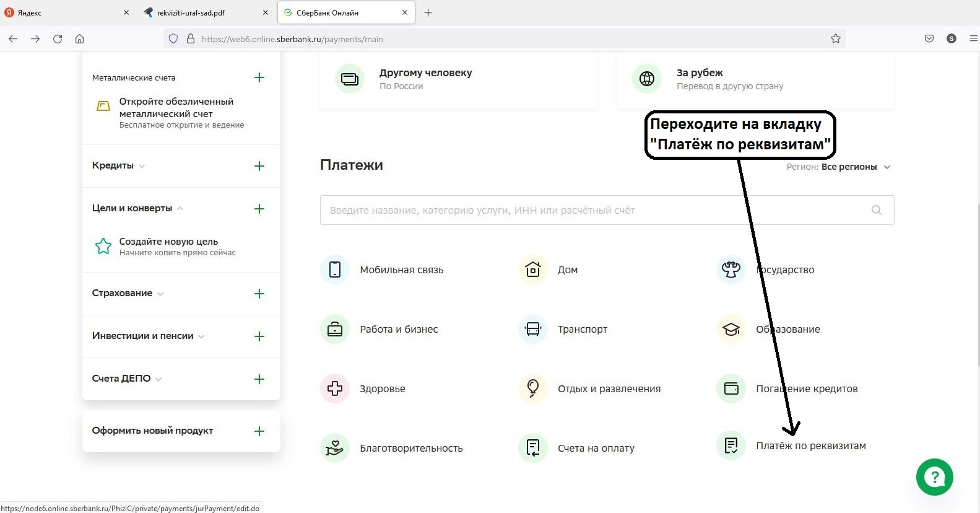Select the СберБанк Онлайн tab
This screenshot has width=980, height=513.
coord(346,12)
